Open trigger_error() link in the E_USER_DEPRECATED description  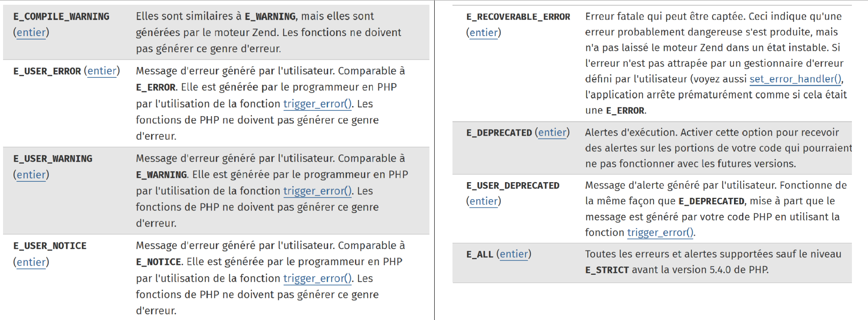click(x=660, y=233)
